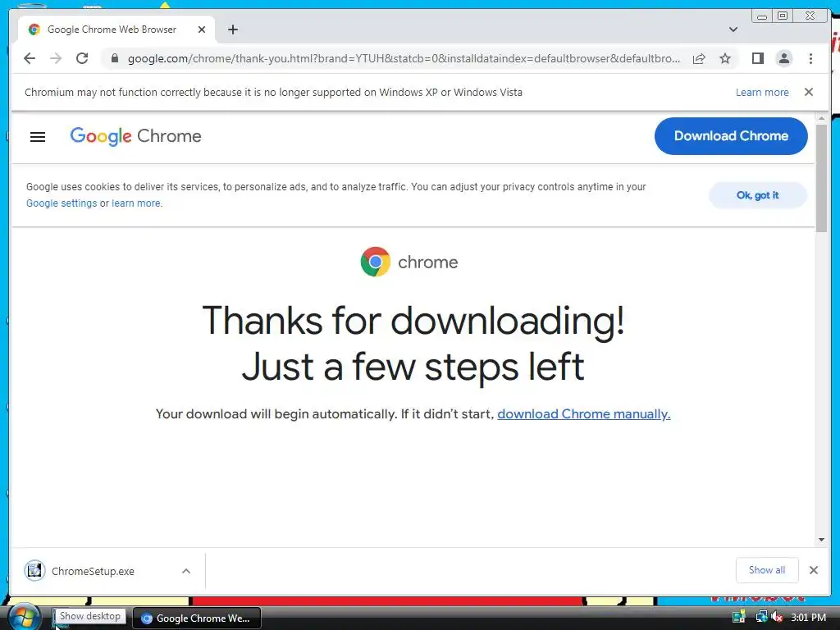Click the page scrollbar down arrow
This screenshot has width=840, height=630.
821,540
